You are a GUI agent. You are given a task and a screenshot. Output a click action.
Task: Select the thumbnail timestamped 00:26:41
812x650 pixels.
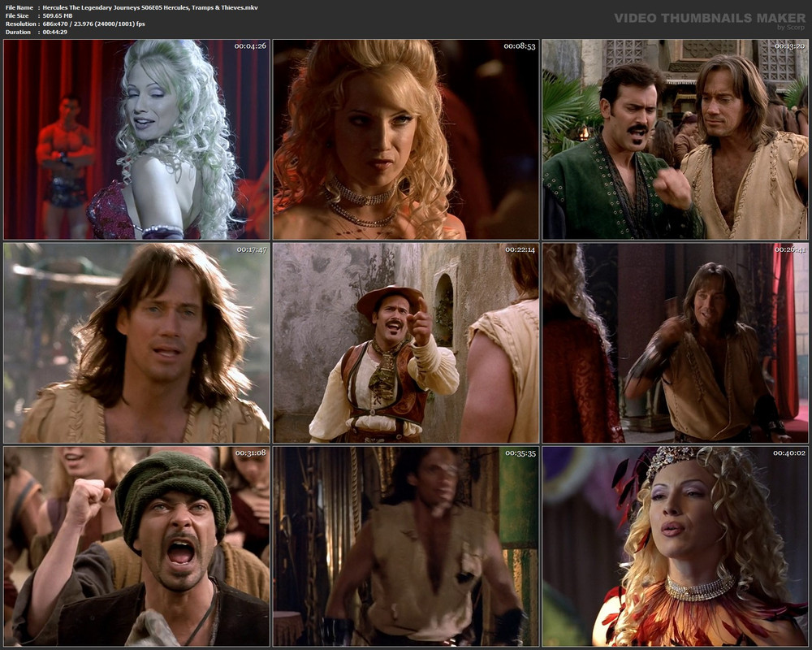click(676, 343)
